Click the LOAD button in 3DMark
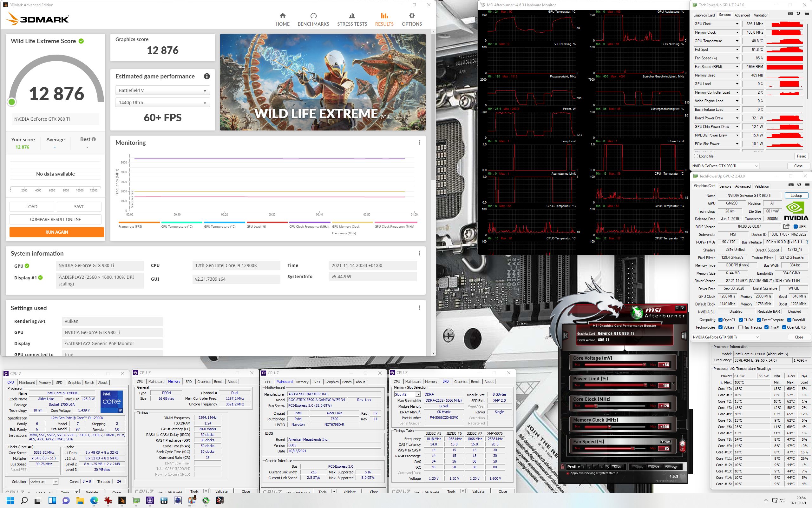Image resolution: width=812 pixels, height=508 pixels. [x=32, y=207]
